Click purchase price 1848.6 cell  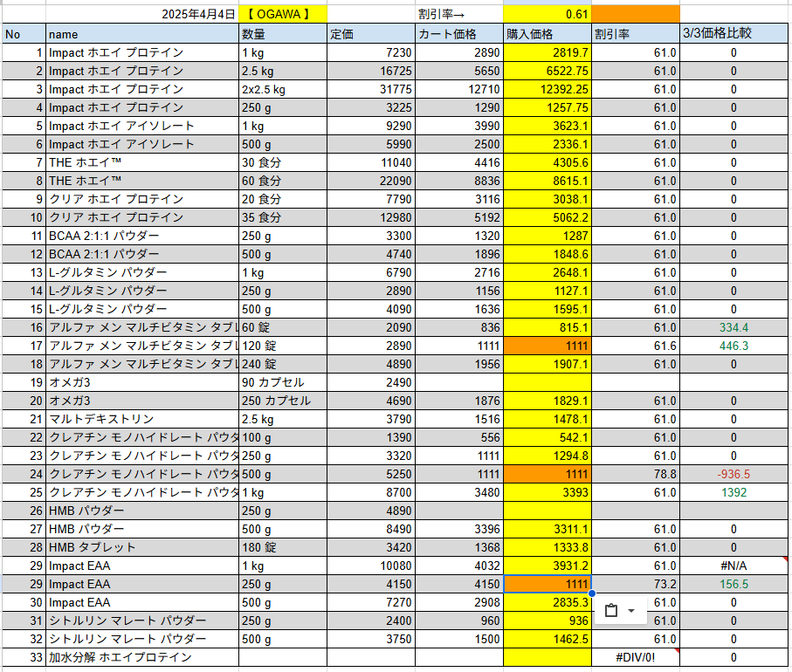pos(548,254)
